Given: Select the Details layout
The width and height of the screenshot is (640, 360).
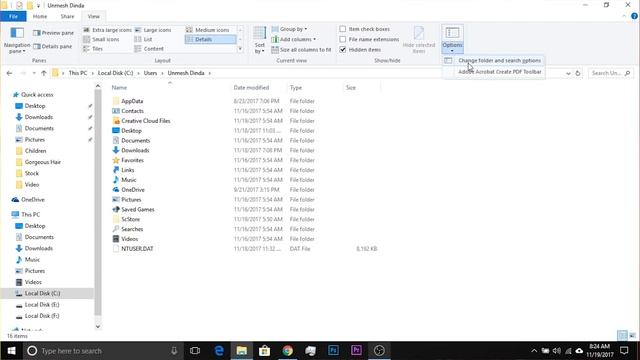Looking at the screenshot, I should [x=211, y=39].
